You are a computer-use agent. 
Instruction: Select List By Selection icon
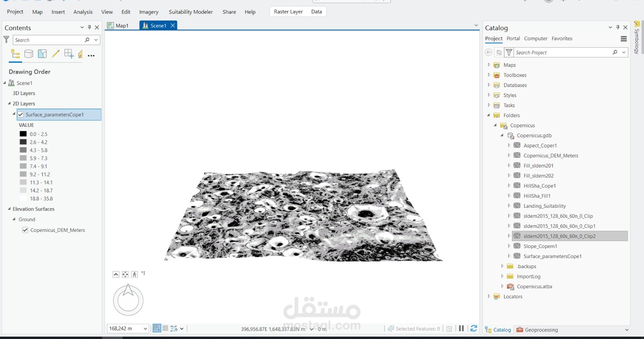coord(42,54)
